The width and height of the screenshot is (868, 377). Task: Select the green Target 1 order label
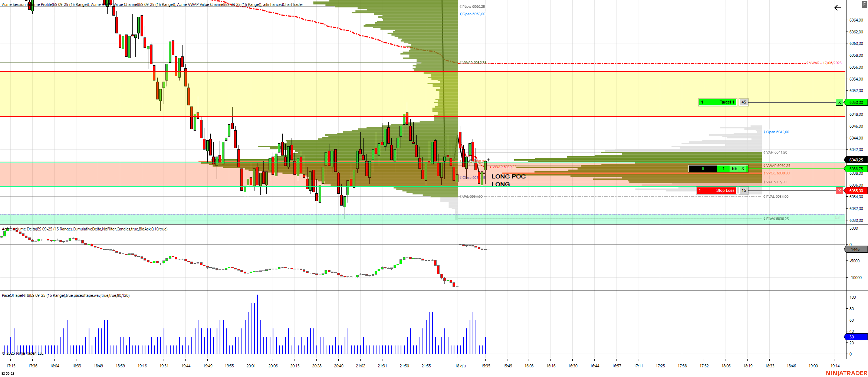(717, 102)
